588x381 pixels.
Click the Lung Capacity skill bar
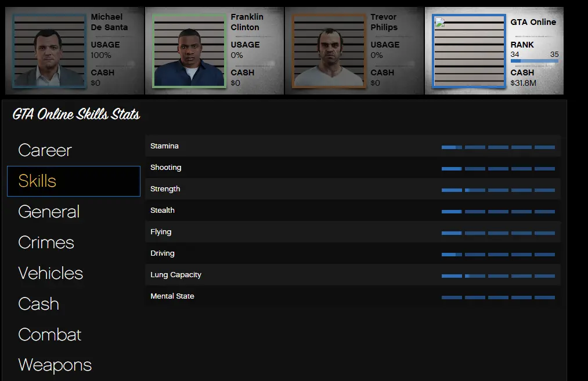498,276
